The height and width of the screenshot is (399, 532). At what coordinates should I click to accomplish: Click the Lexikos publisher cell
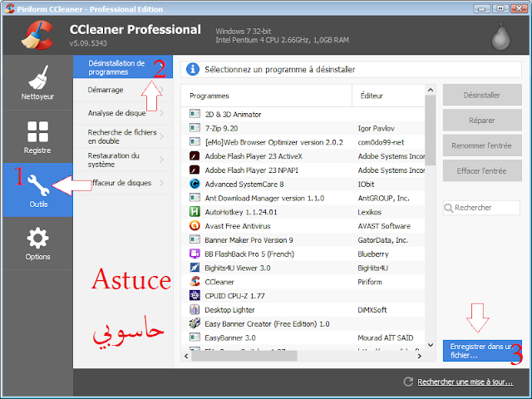[x=369, y=212]
